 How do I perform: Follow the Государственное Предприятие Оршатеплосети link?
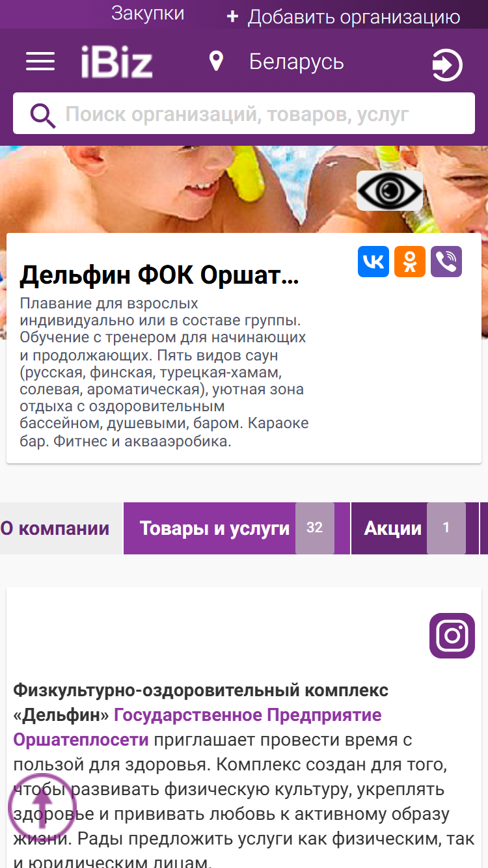197,727
